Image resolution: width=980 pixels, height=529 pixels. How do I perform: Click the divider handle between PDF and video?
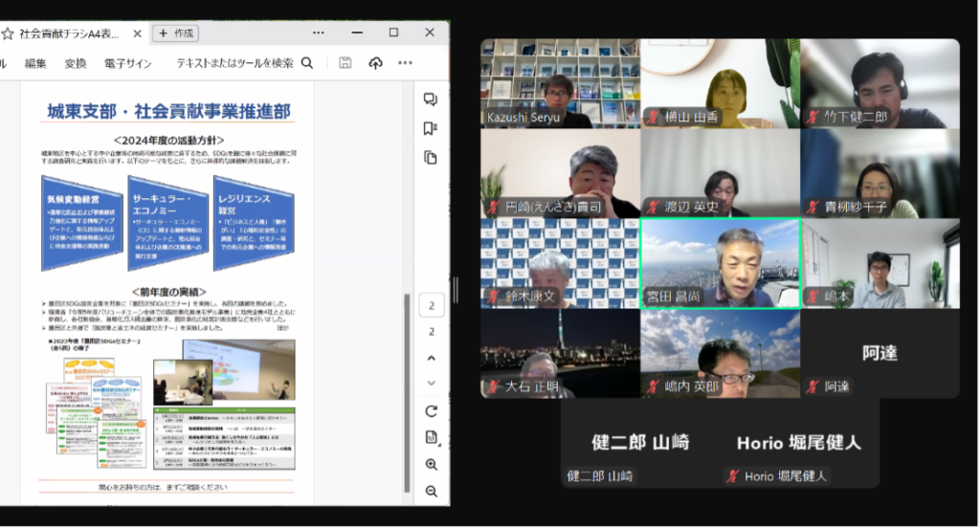(456, 291)
